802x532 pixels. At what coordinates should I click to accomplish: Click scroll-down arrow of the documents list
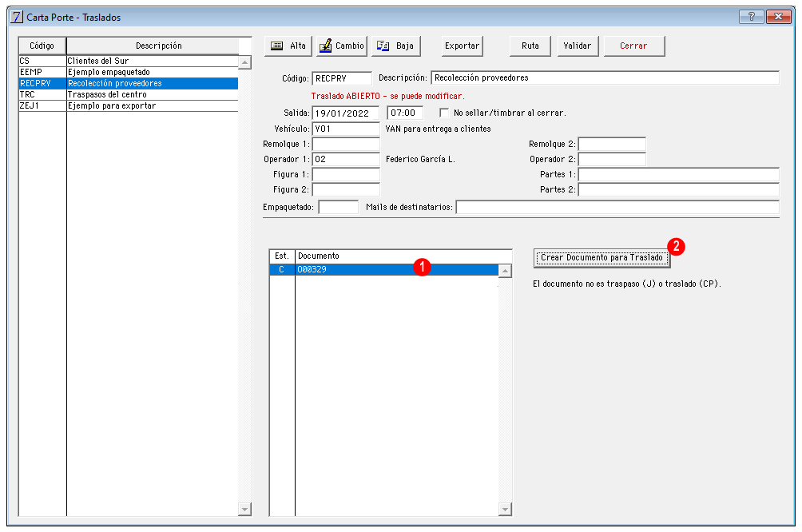coord(505,509)
